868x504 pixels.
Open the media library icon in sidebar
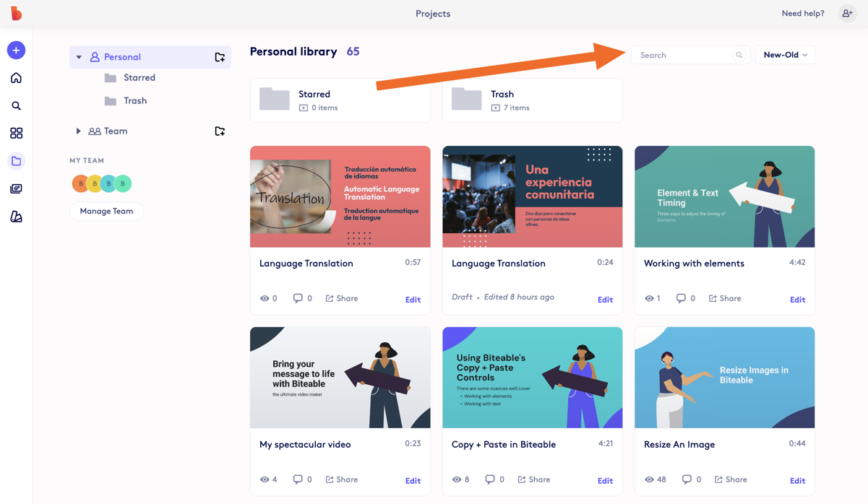point(16,188)
